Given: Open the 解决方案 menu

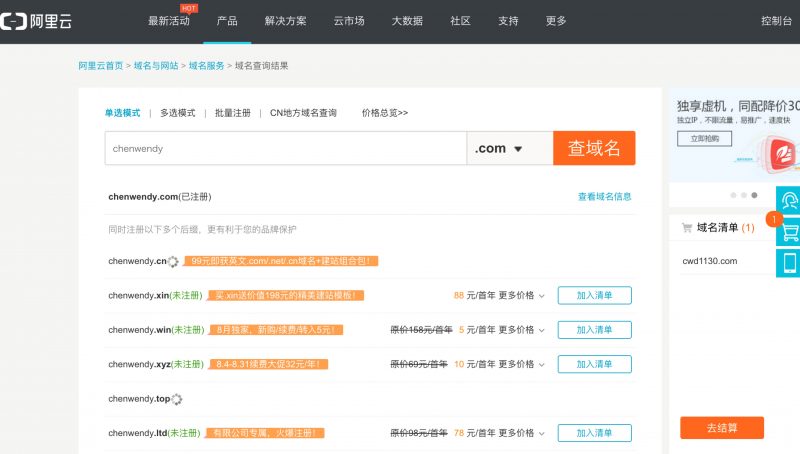Looking at the screenshot, I should tap(285, 21).
